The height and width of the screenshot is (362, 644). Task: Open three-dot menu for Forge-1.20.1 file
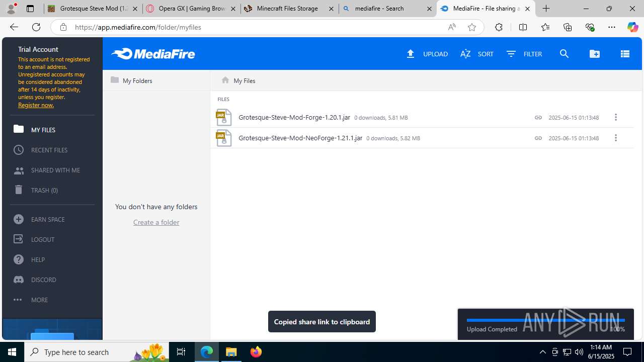[615, 117]
